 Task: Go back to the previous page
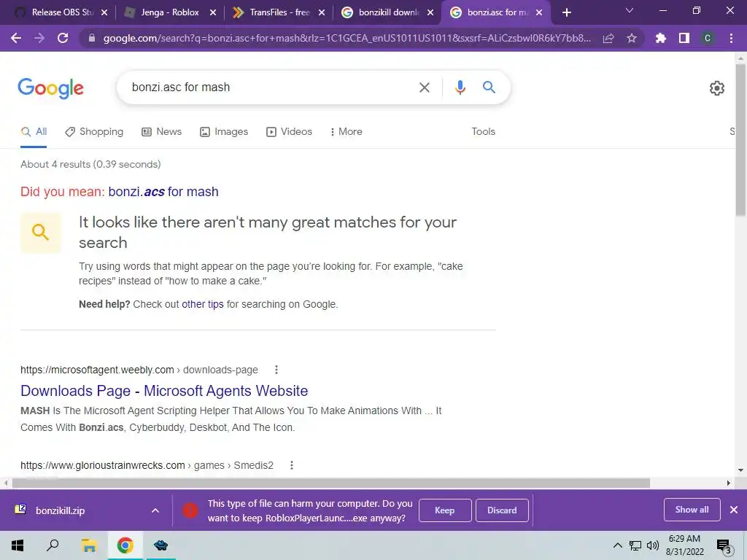(16, 38)
